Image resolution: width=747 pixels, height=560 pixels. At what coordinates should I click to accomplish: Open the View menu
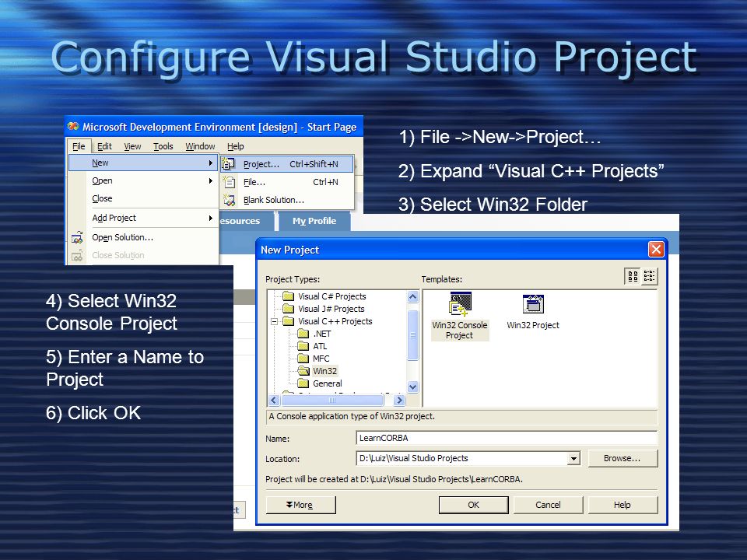[x=132, y=146]
